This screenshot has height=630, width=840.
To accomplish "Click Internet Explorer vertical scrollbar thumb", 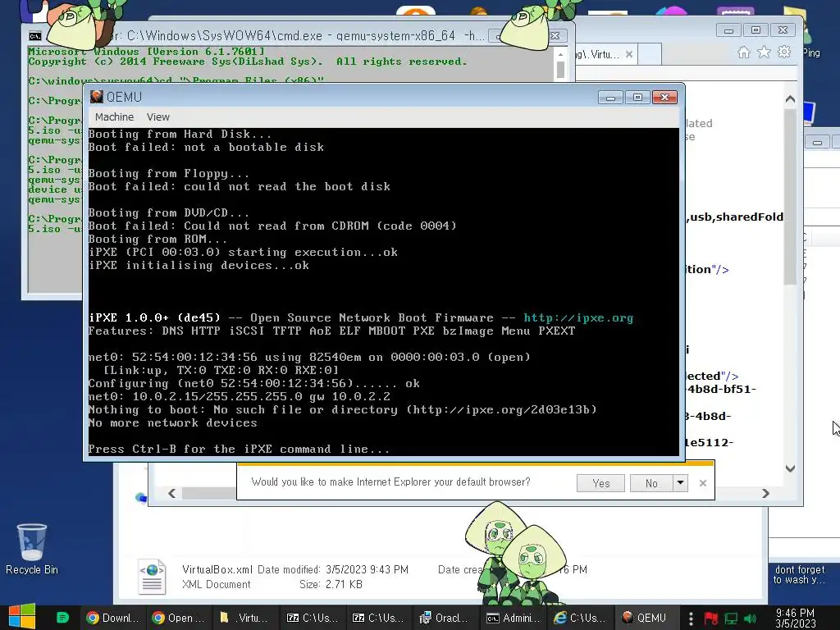I will click(790, 196).
